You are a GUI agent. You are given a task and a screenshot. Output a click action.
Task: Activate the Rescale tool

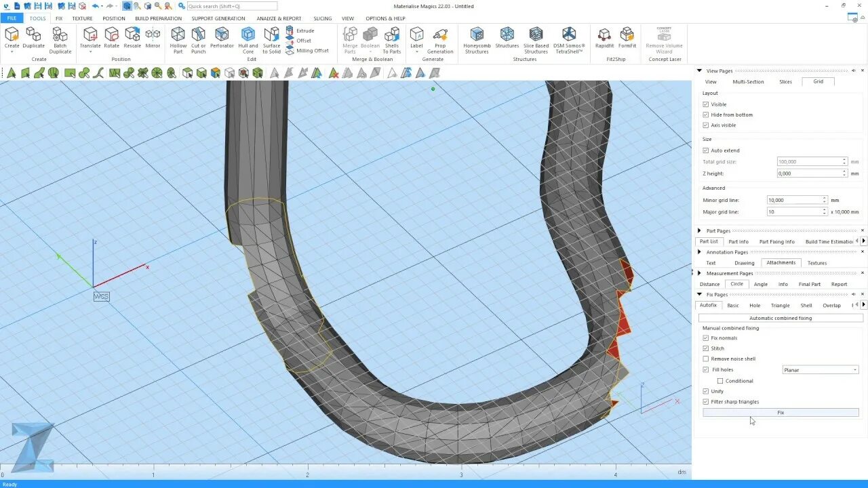tap(132, 39)
